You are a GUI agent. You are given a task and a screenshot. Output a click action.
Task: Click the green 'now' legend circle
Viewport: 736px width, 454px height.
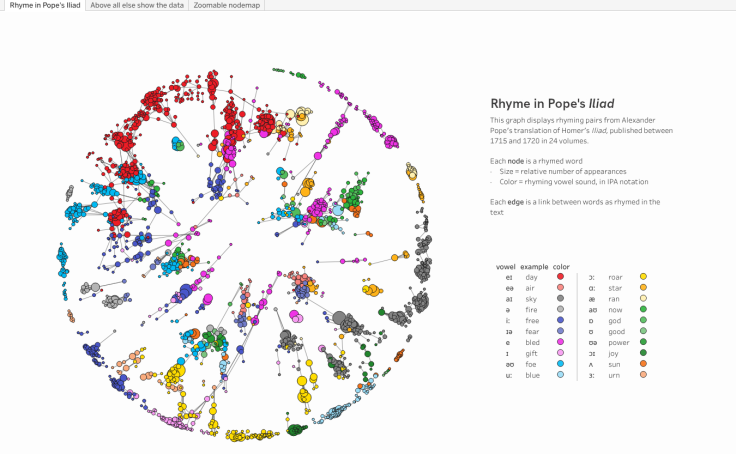pyautogui.click(x=644, y=309)
